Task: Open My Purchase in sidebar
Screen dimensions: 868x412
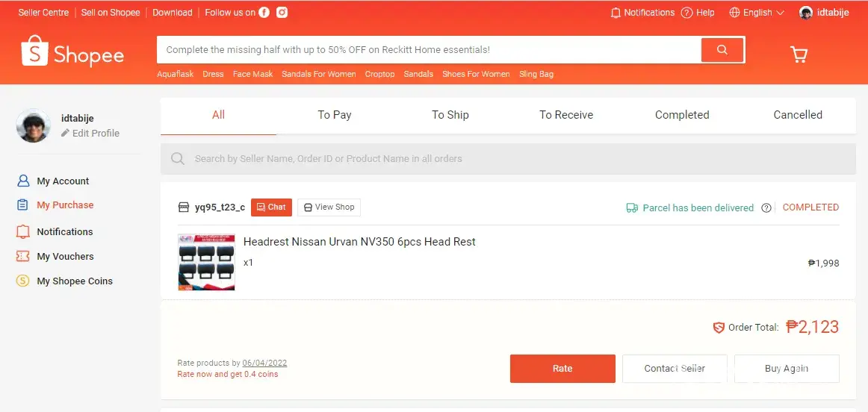Action: pyautogui.click(x=65, y=205)
